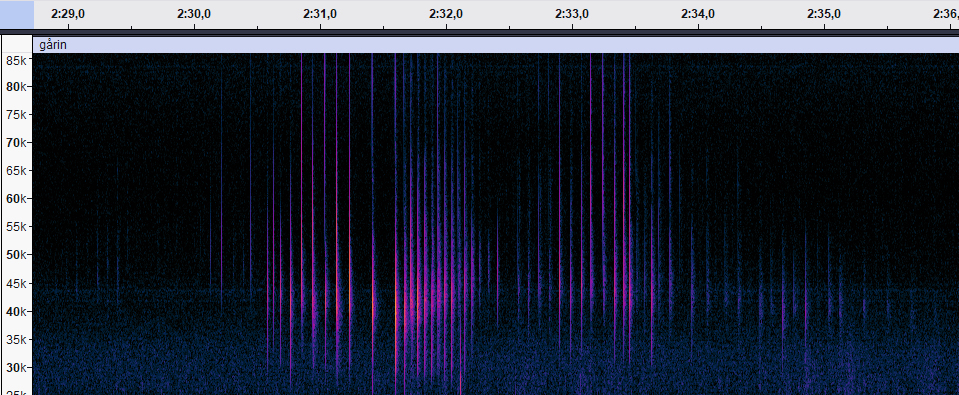The height and width of the screenshot is (395, 959).
Task: Click the 80k label on the frequency scale
Action: 16,87
